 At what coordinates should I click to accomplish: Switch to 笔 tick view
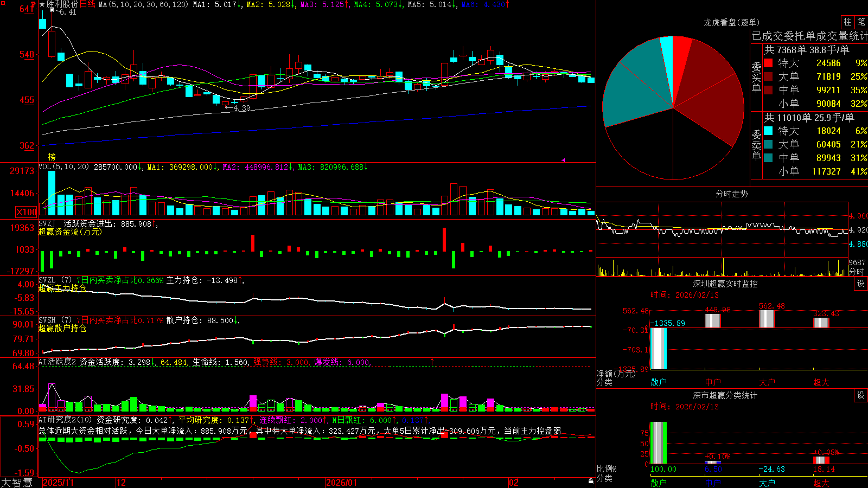coord(861,22)
